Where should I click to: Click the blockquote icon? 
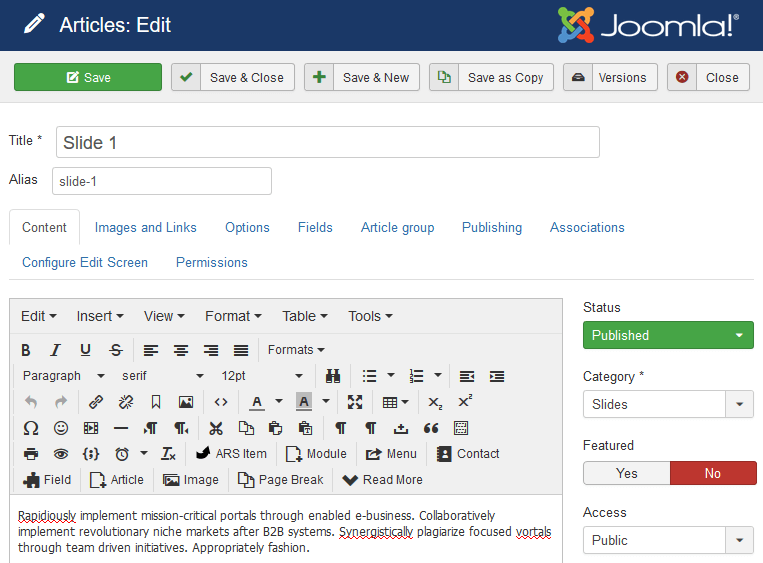[x=431, y=428]
